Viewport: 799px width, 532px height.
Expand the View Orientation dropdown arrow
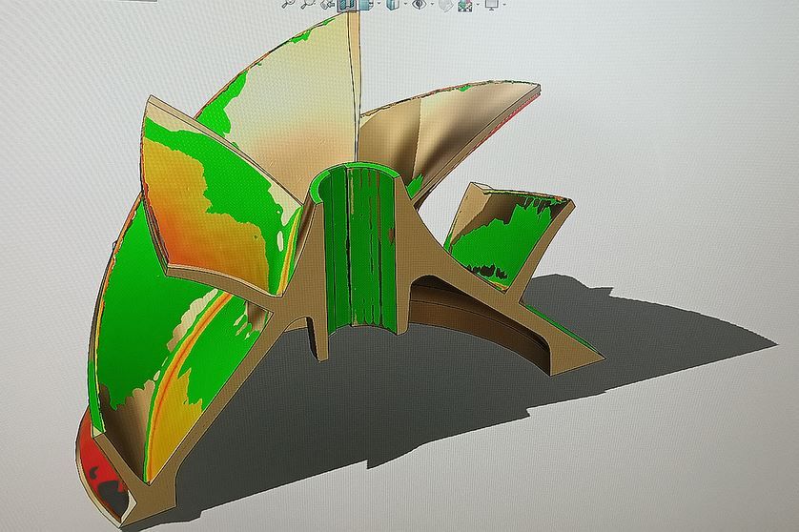tap(379, 4)
